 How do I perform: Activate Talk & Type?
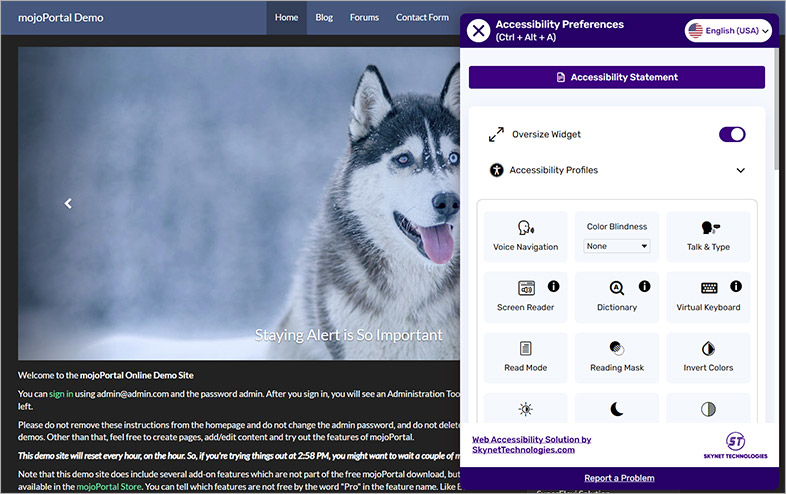pyautogui.click(x=708, y=236)
